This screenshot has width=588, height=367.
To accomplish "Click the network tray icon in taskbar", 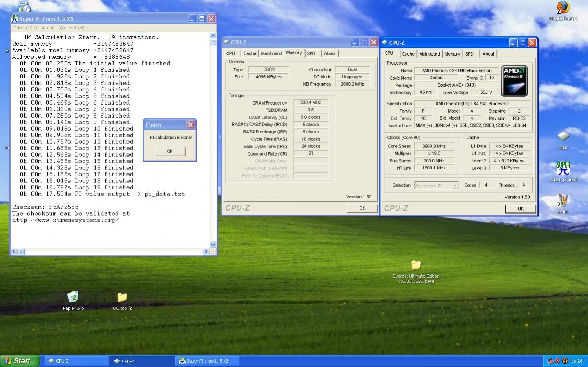I will 550,361.
